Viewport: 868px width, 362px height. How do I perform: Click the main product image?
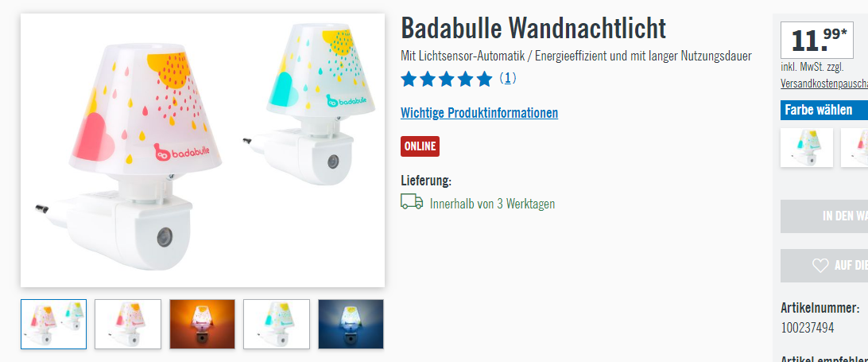point(203,150)
